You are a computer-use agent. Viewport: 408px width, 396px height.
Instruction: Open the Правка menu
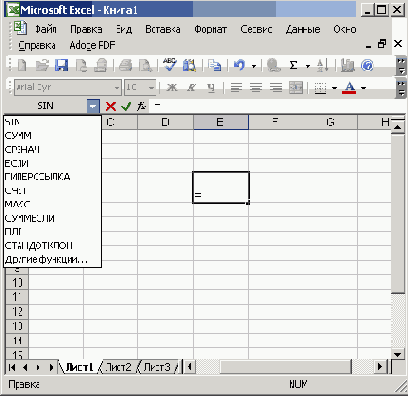pyautogui.click(x=86, y=29)
